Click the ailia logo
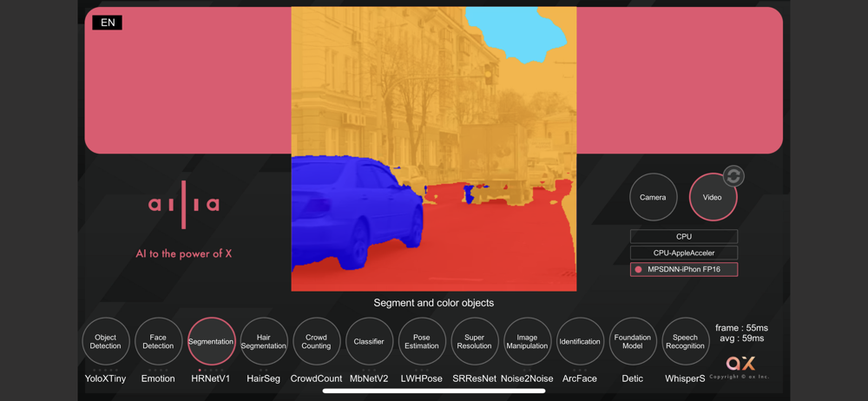 point(184,206)
